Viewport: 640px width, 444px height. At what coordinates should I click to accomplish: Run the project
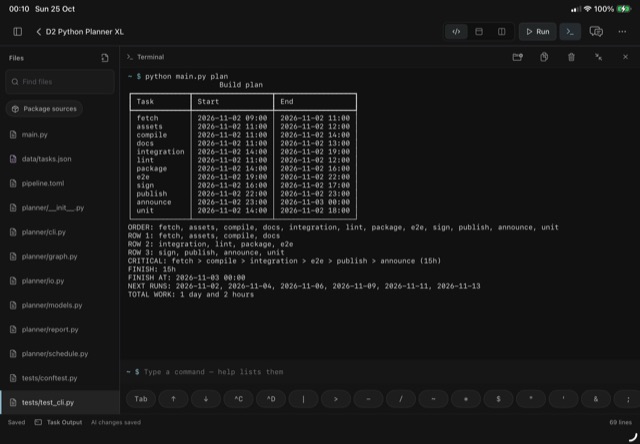tap(538, 32)
